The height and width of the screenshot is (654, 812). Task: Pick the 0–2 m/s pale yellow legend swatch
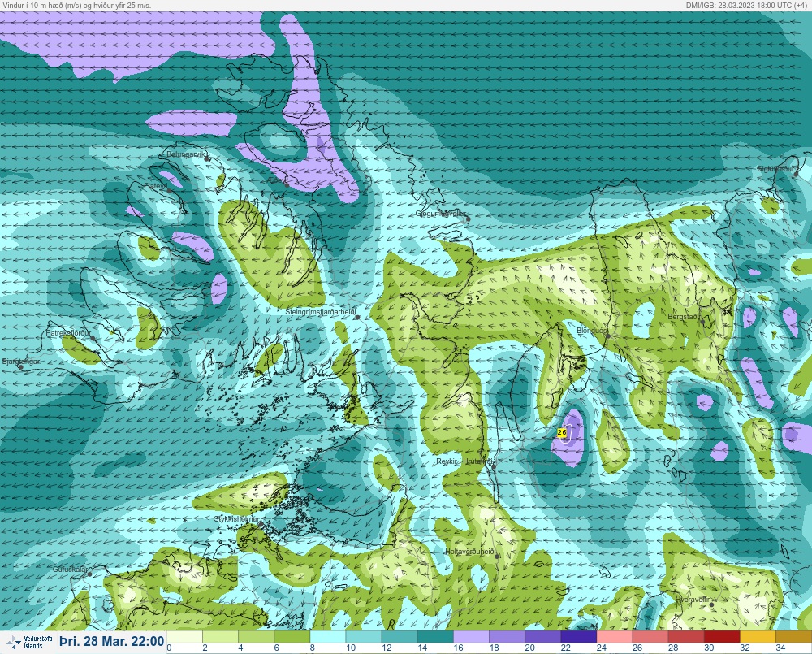tap(185, 636)
